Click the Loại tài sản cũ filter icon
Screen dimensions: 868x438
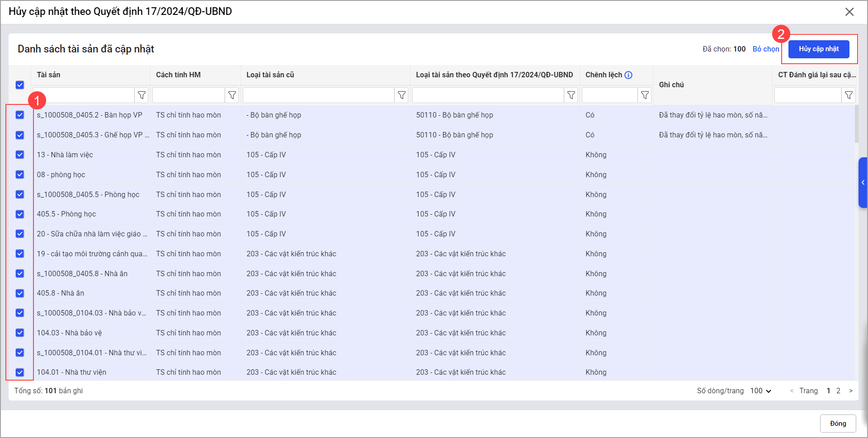point(401,95)
